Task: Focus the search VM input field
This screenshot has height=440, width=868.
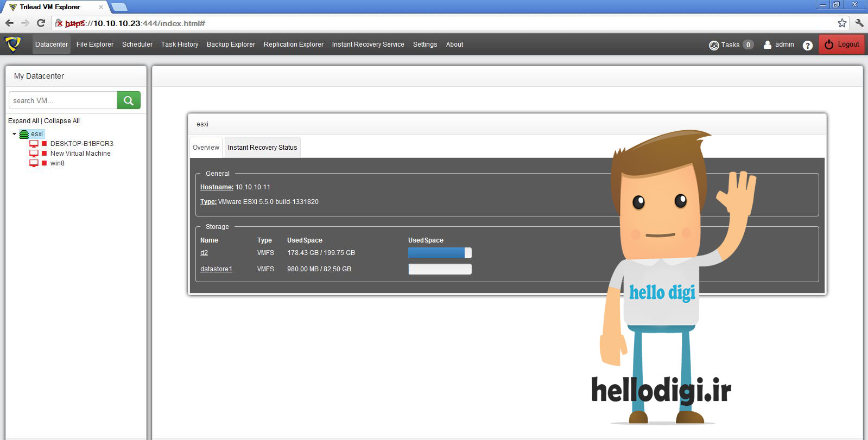Action: (63, 100)
